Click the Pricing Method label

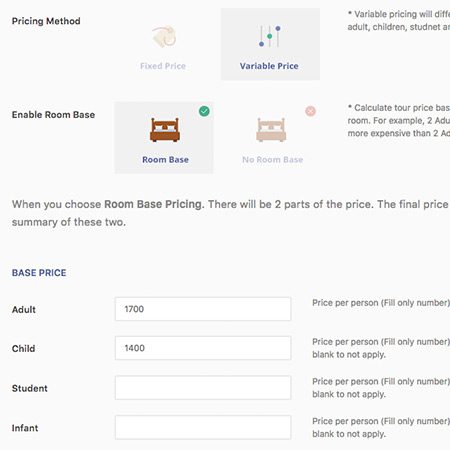coord(46,21)
